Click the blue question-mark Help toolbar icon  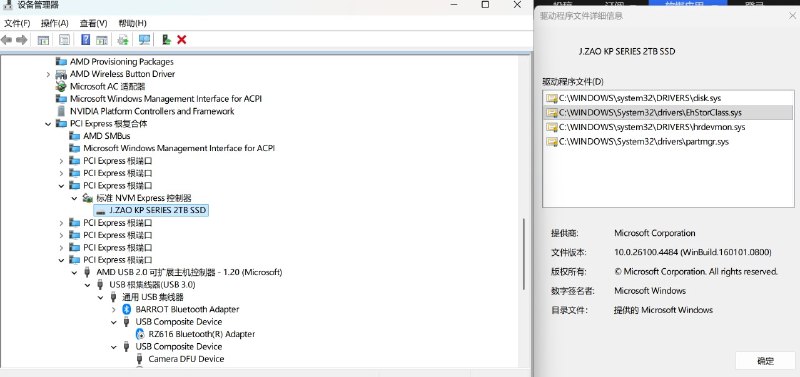tap(86, 40)
